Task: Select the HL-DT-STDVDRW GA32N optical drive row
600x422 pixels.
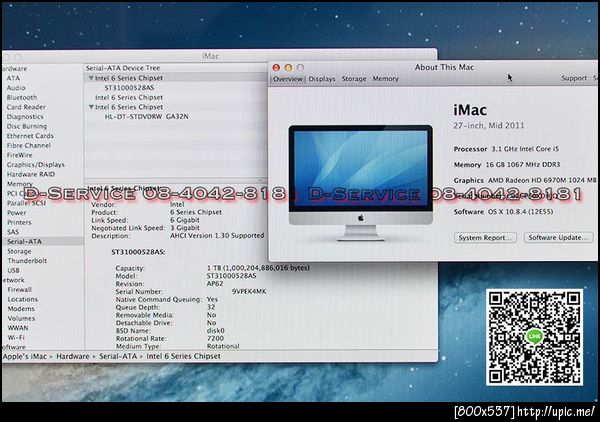Action: pos(147,117)
